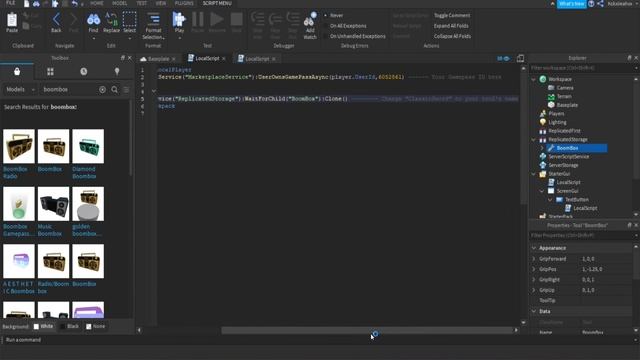The height and width of the screenshot is (360, 640).
Task: Click the Paste clipboard icon
Action: (x=12, y=20)
